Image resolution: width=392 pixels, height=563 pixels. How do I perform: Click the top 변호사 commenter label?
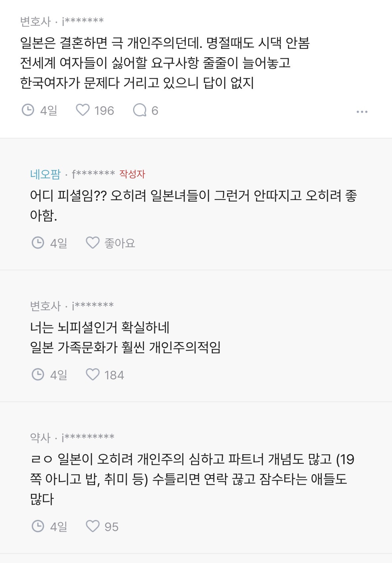pos(36,22)
